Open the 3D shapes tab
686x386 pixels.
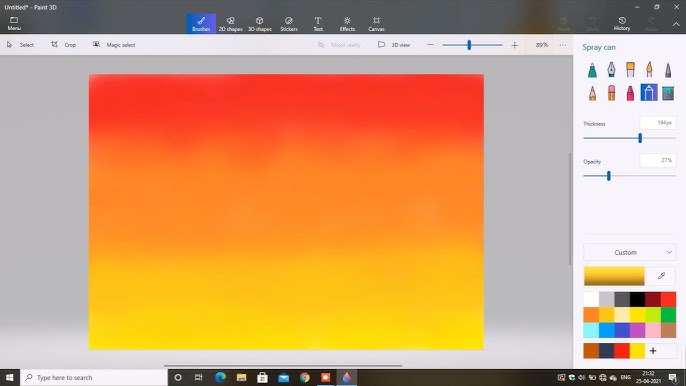[259, 23]
